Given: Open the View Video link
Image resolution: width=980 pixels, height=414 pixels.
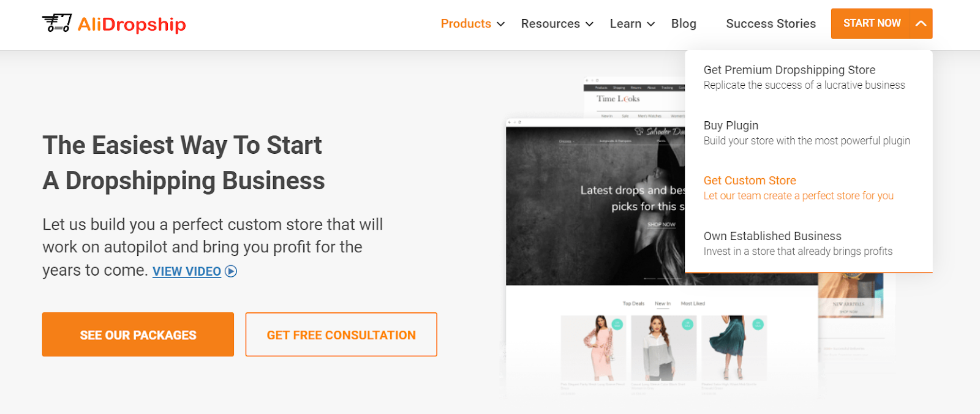Looking at the screenshot, I should (x=187, y=271).
